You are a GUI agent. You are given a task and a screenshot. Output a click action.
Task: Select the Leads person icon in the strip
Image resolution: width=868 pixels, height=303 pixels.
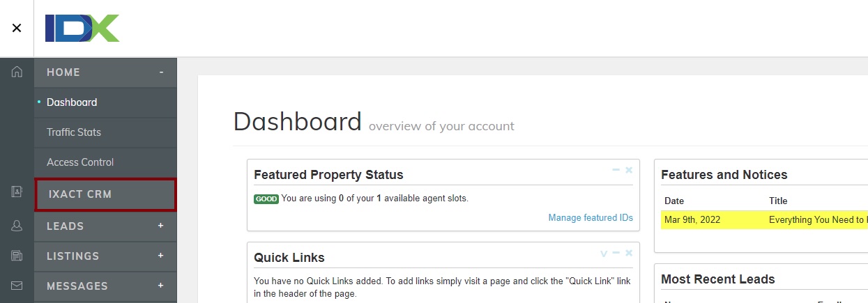(17, 226)
